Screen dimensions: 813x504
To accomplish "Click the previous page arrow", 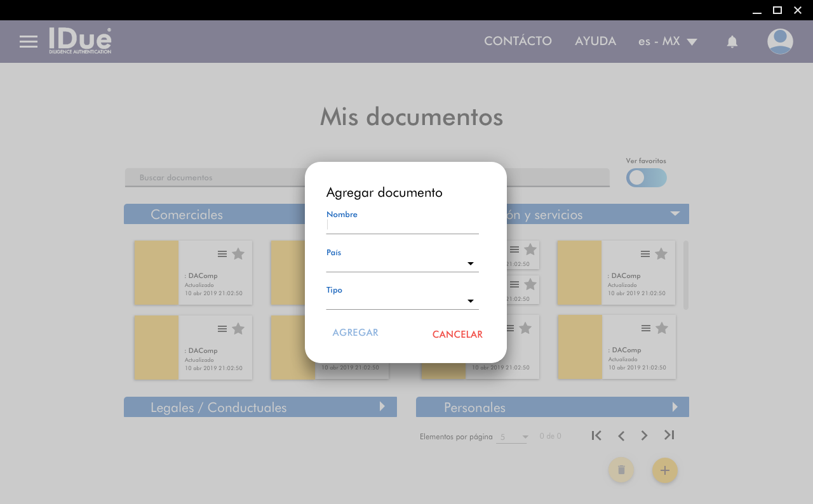I will click(621, 435).
